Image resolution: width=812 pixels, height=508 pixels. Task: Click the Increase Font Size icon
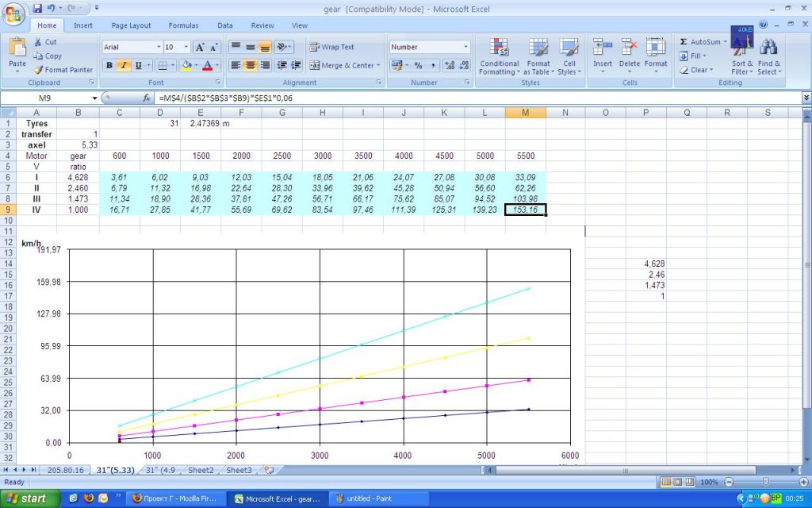(200, 47)
